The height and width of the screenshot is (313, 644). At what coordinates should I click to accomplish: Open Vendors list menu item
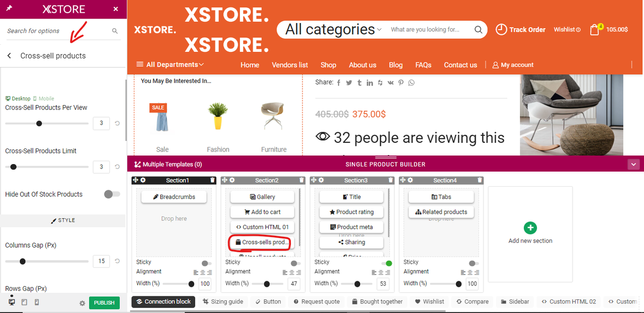point(290,65)
